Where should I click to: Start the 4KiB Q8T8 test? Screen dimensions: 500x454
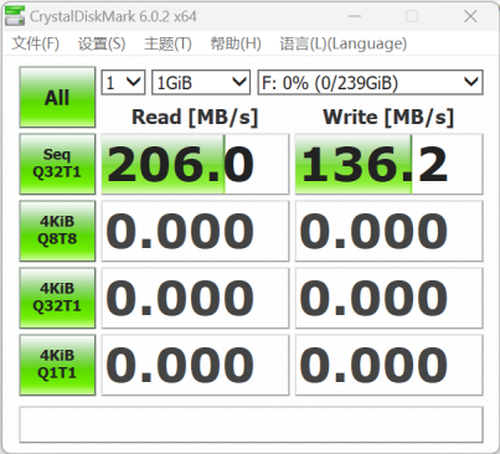pyautogui.click(x=57, y=231)
